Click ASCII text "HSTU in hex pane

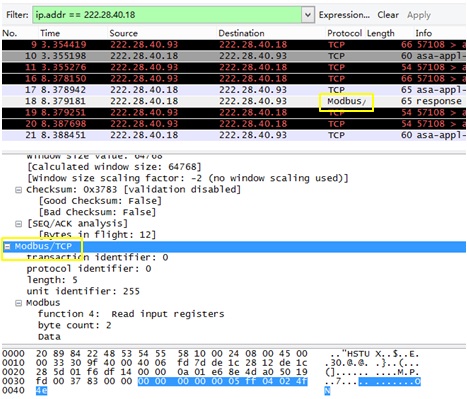pos(356,354)
